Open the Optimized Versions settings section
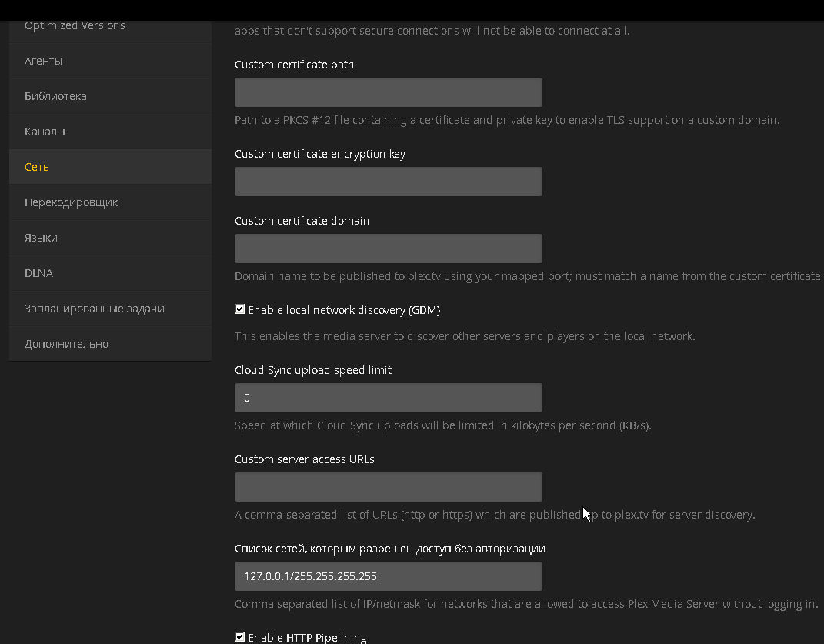This screenshot has height=644, width=824. (75, 25)
